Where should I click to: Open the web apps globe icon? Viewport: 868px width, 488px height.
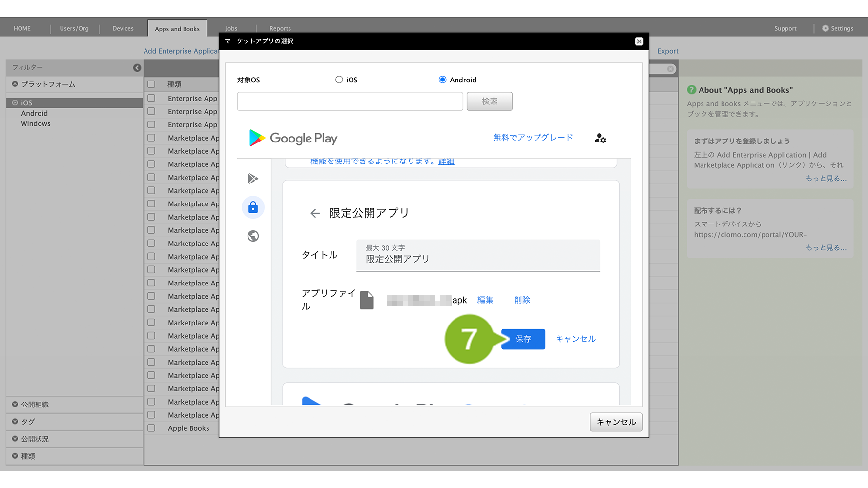click(253, 236)
